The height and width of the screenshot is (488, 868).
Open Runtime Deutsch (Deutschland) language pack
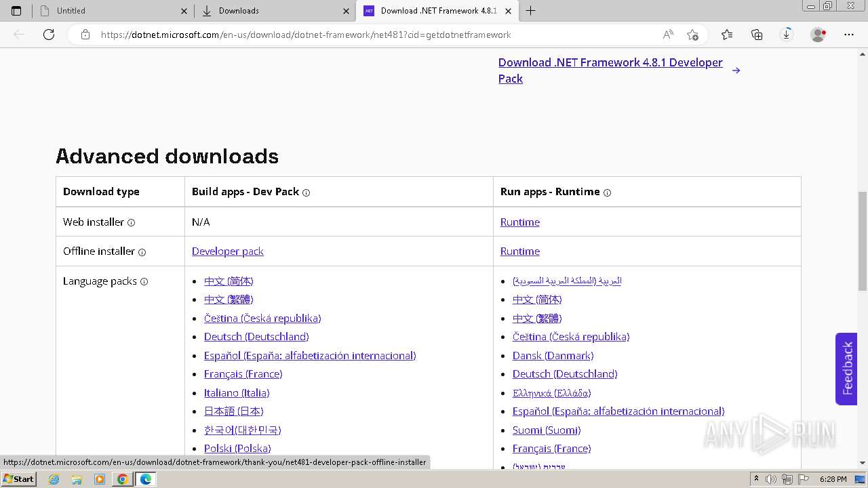point(565,373)
